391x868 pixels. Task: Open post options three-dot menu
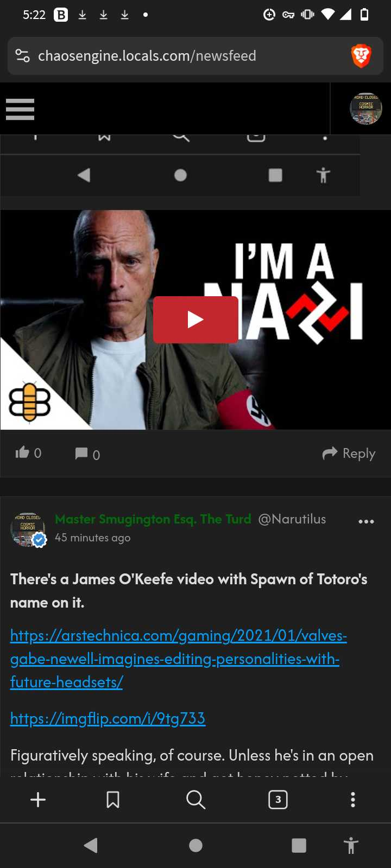[x=366, y=521]
